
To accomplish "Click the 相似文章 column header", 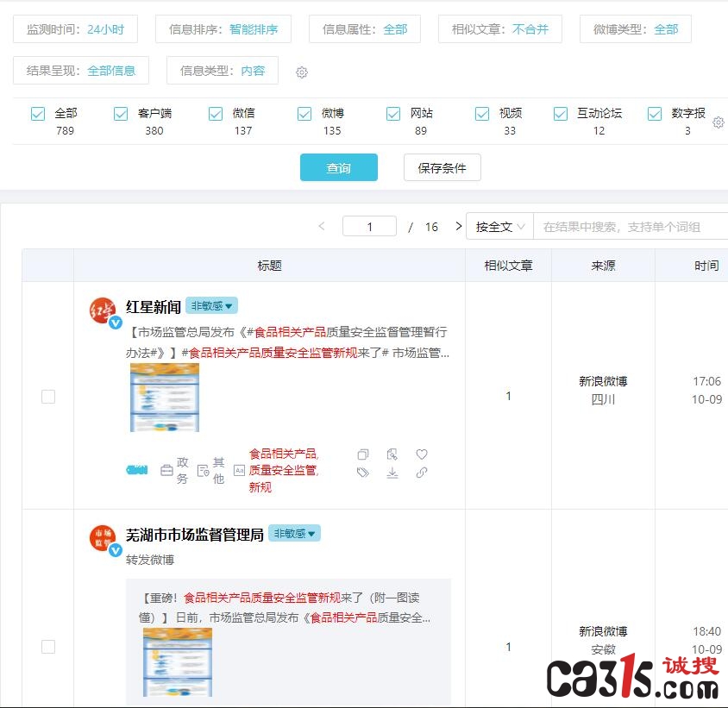I will [508, 266].
